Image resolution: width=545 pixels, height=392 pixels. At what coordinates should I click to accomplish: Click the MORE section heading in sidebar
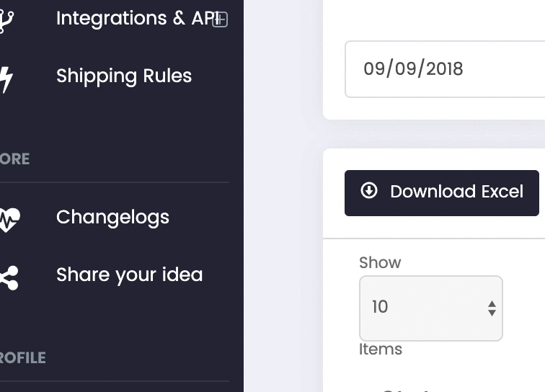click(14, 159)
